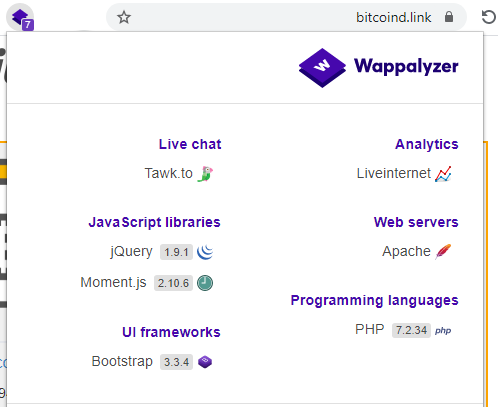Click the Wappalyzer logo in the popup header

pyautogui.click(x=378, y=68)
